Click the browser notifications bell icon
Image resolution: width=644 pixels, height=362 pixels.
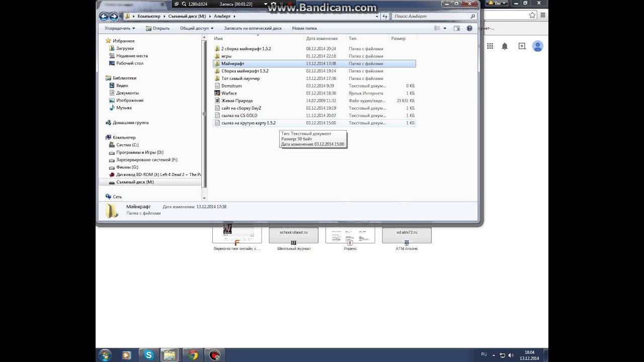point(505,46)
